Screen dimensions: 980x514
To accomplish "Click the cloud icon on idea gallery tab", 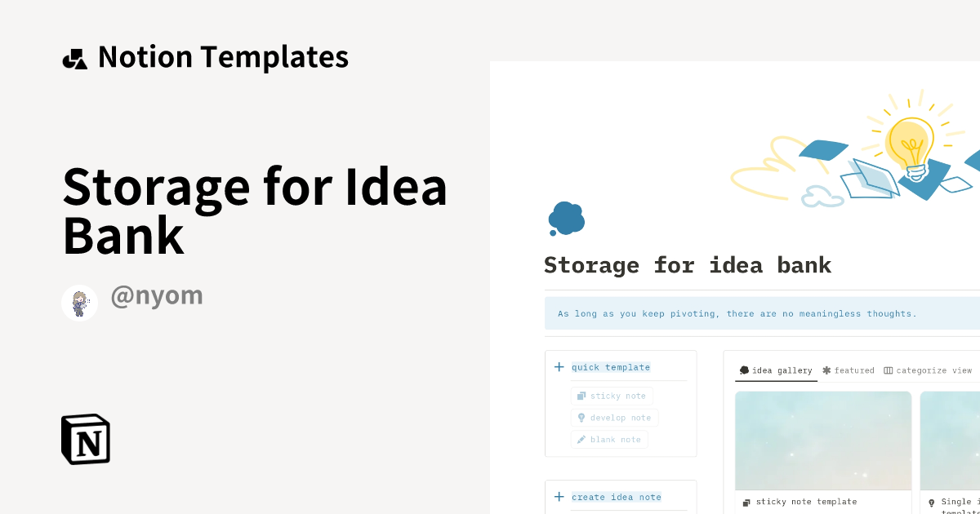I will pos(744,370).
